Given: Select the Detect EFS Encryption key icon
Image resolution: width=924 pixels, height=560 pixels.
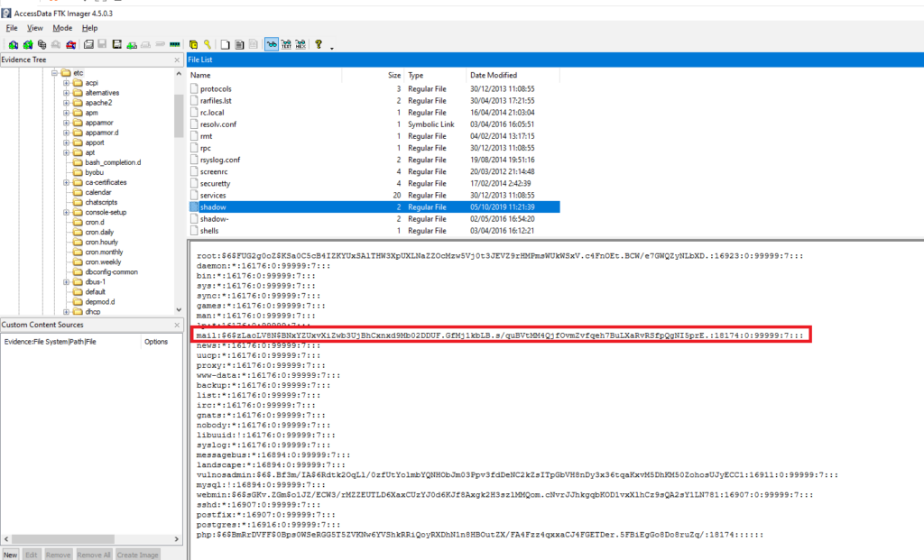Looking at the screenshot, I should point(208,43).
